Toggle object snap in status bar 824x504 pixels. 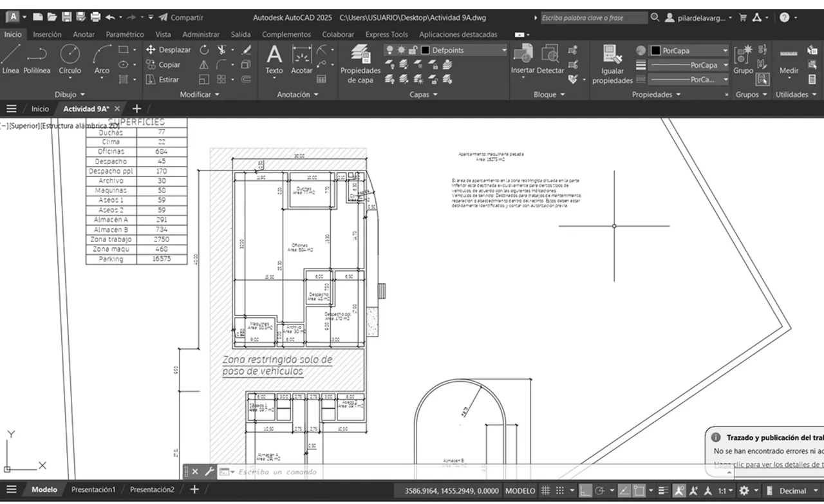point(639,491)
